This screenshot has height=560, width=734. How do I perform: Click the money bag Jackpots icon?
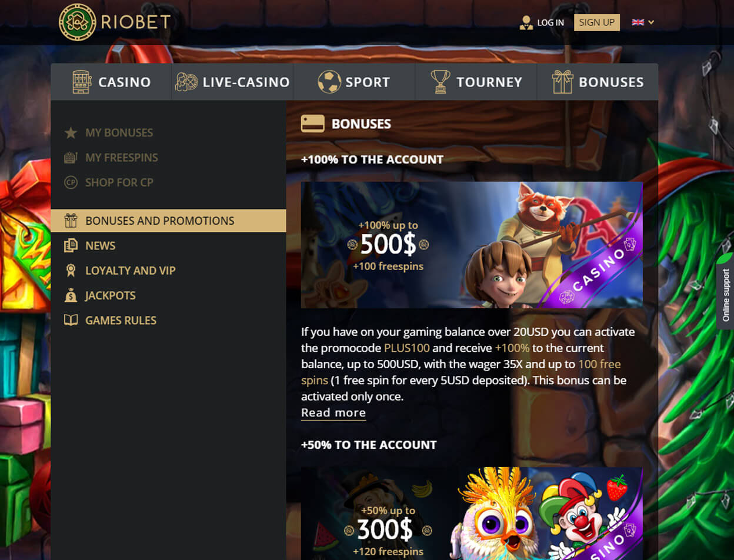pyautogui.click(x=71, y=295)
